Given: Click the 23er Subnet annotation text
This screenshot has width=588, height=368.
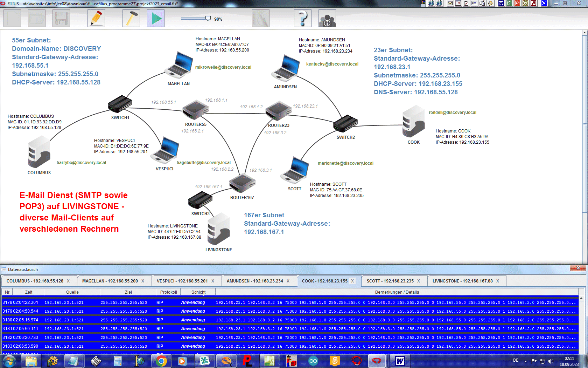Looking at the screenshot, I should 418,71.
